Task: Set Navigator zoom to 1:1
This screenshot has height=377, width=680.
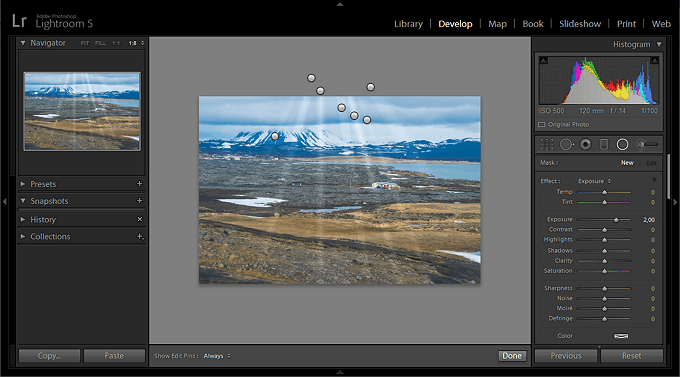Action: point(116,43)
